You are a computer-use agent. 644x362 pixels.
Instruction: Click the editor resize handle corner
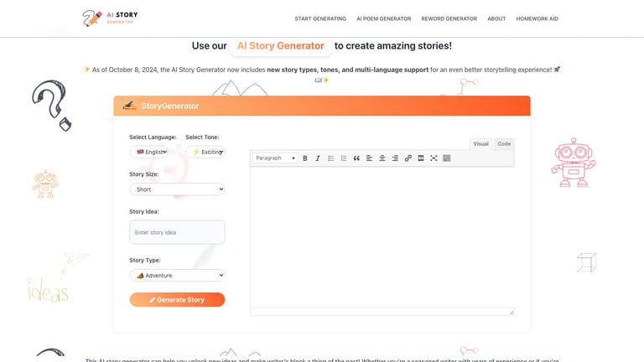pos(511,313)
